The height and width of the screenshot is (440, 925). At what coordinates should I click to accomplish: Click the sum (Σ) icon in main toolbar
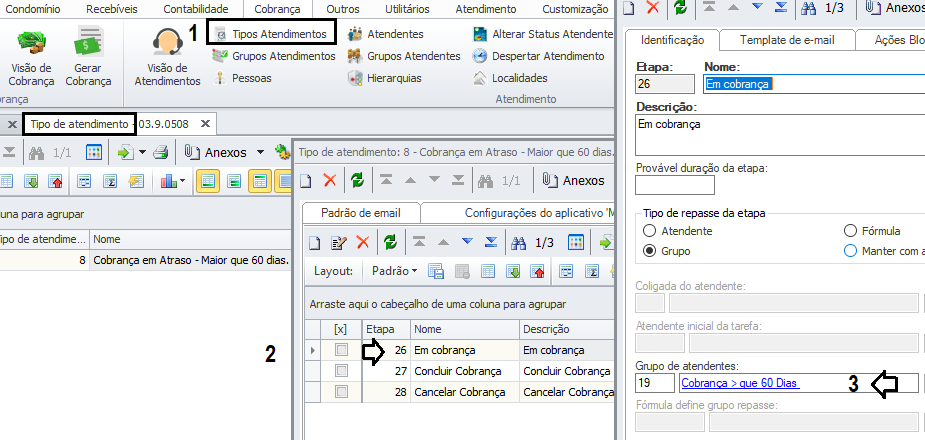[x=110, y=182]
